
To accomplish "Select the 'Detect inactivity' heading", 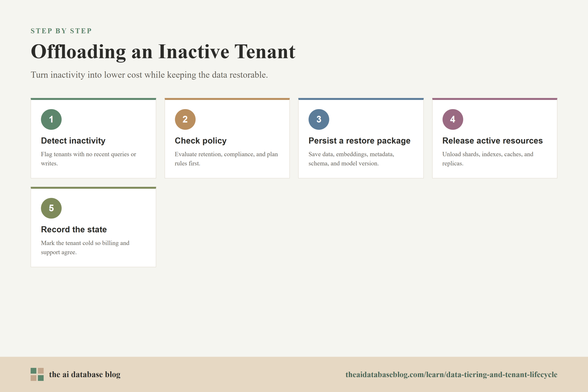I will (73, 141).
